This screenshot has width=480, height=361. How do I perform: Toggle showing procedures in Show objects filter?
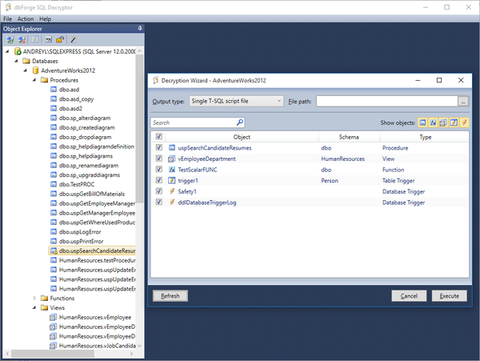[423, 123]
